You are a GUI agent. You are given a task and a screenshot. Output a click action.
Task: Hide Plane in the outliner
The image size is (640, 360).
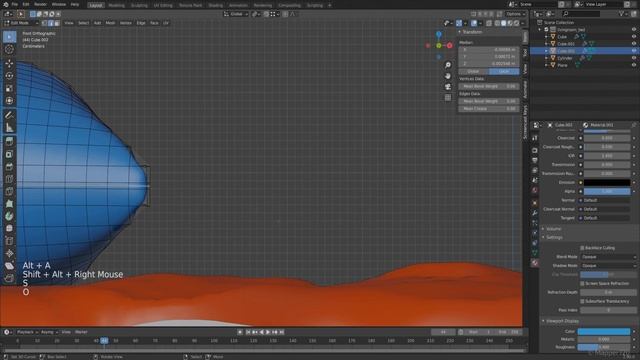pos(634,65)
